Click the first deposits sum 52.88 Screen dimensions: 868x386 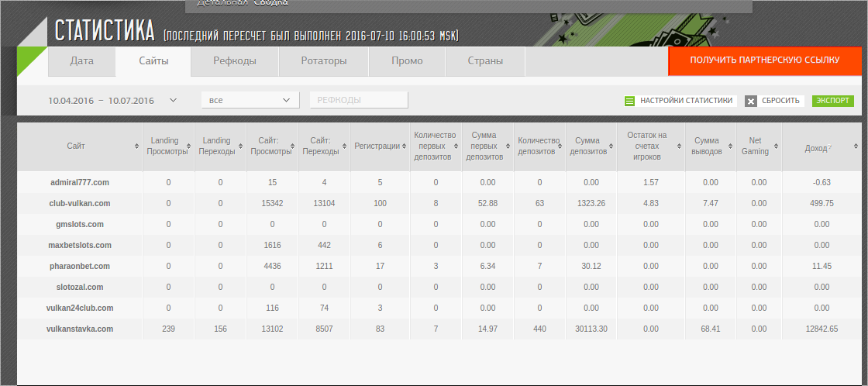coord(487,203)
